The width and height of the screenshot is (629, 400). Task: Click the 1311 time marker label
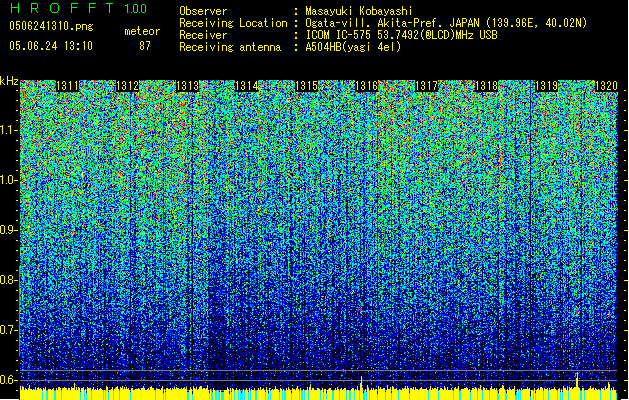[x=67, y=86]
